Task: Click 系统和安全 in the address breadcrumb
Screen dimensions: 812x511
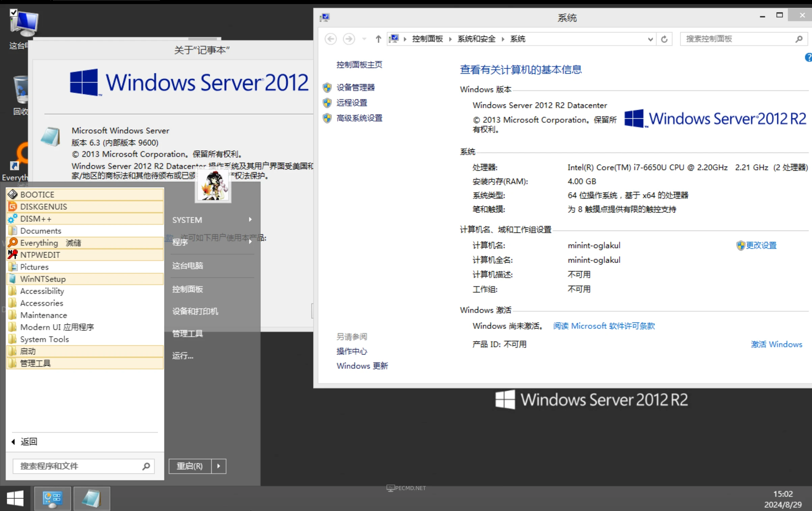Action: click(x=476, y=39)
